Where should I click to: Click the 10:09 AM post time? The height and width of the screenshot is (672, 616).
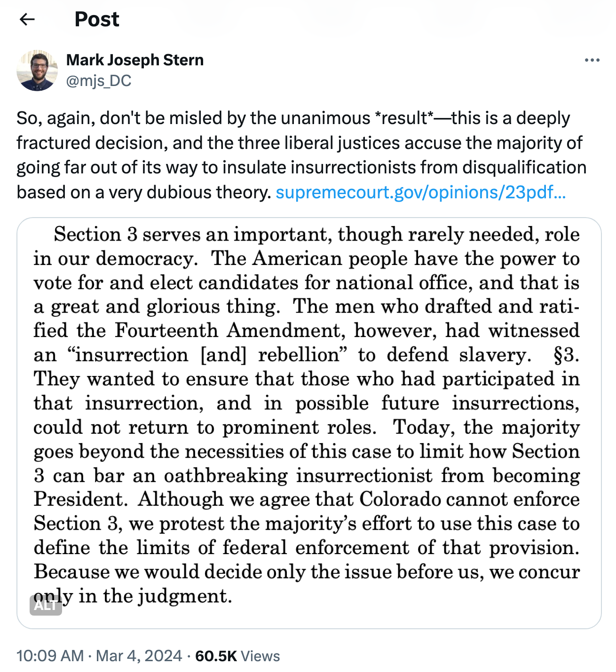tap(50, 656)
